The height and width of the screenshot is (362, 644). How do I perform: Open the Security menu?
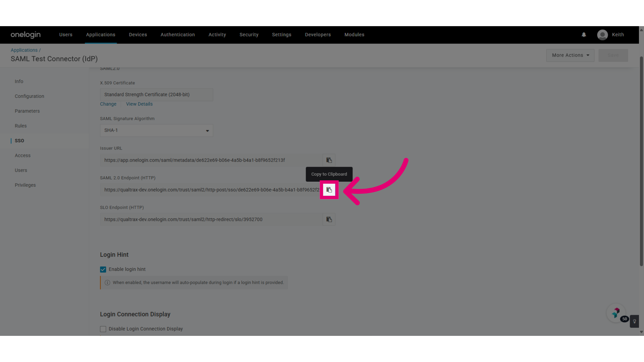(x=249, y=35)
